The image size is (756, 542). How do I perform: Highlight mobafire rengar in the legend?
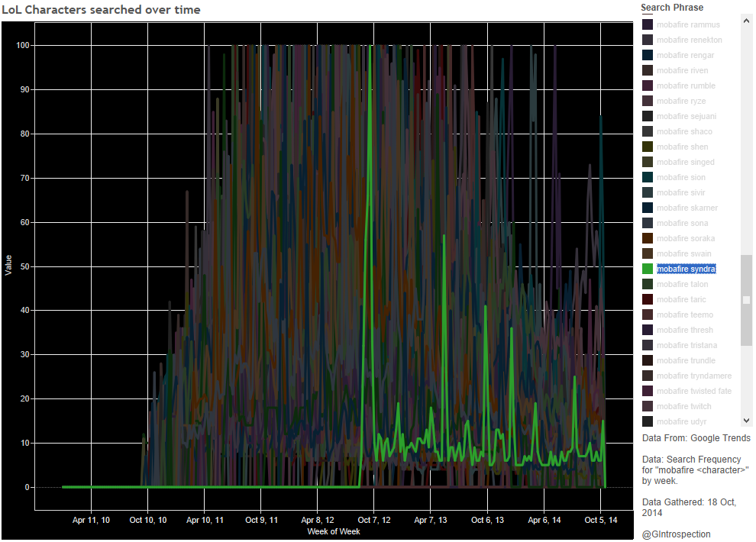(685, 55)
